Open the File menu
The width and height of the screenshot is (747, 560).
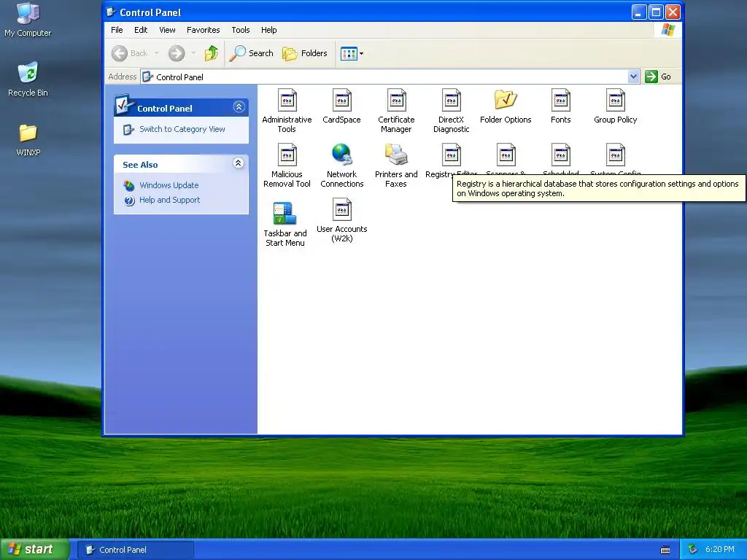(x=117, y=30)
